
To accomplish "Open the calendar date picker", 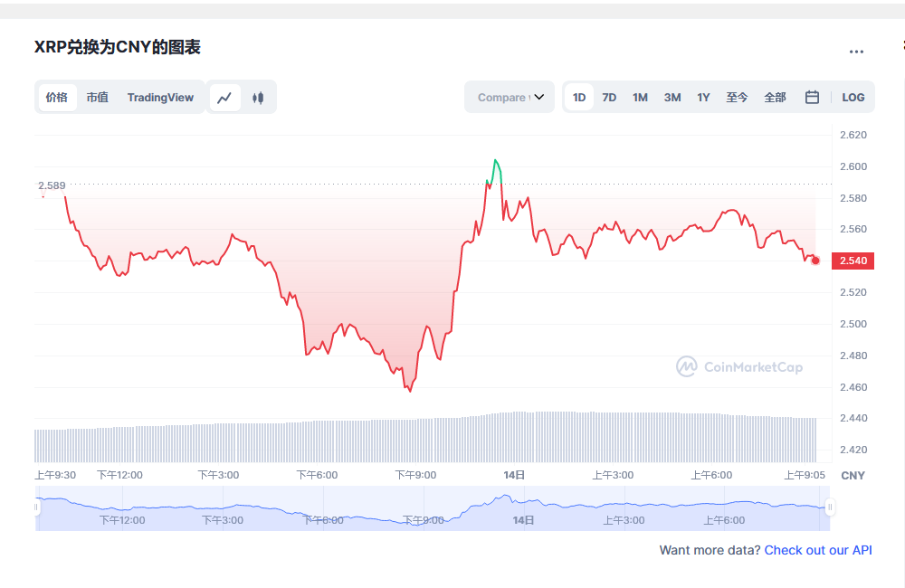I will [x=812, y=97].
